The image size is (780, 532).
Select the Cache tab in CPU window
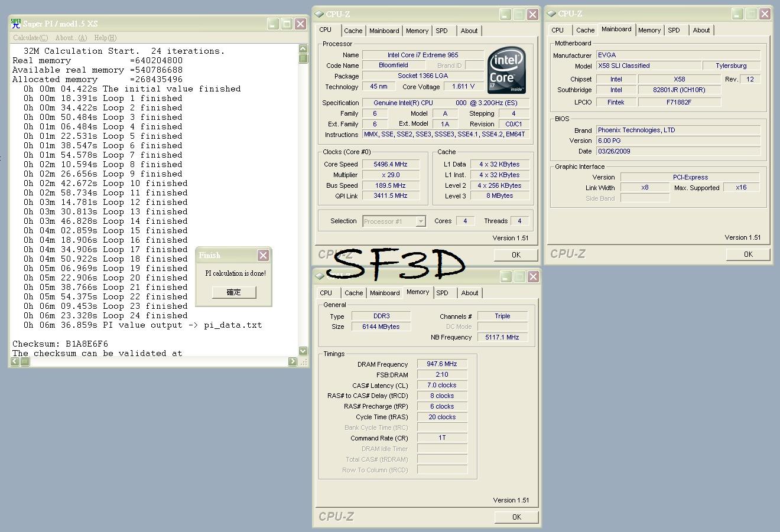tap(353, 31)
